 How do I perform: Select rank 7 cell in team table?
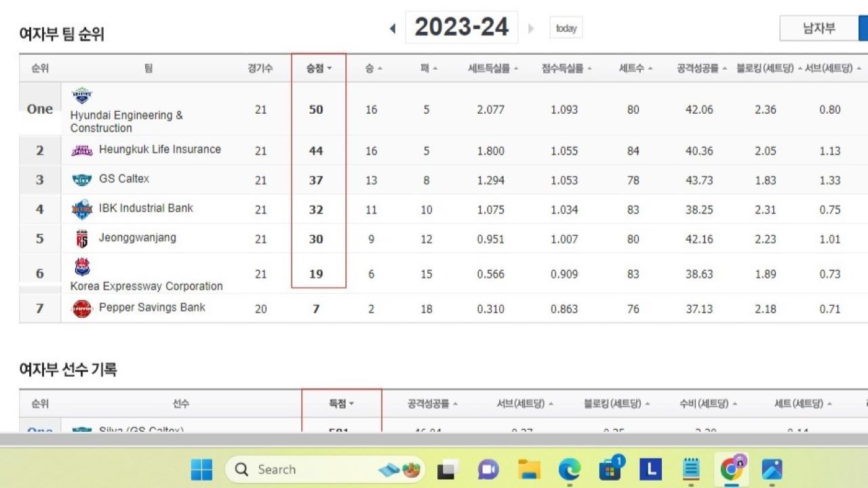(x=39, y=308)
